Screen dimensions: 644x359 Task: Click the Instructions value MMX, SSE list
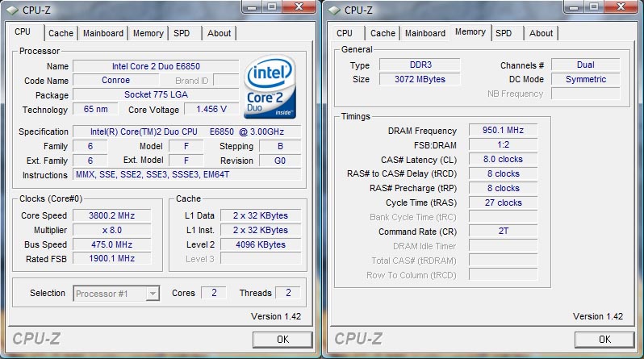187,174
